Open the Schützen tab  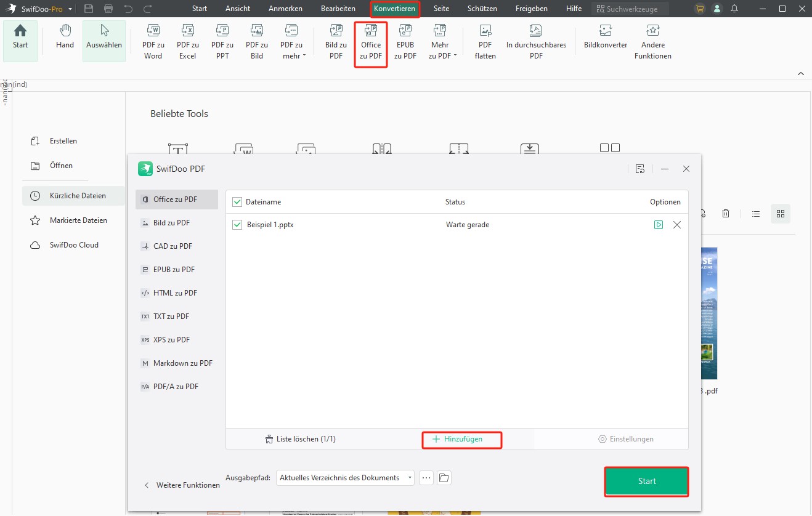point(482,9)
